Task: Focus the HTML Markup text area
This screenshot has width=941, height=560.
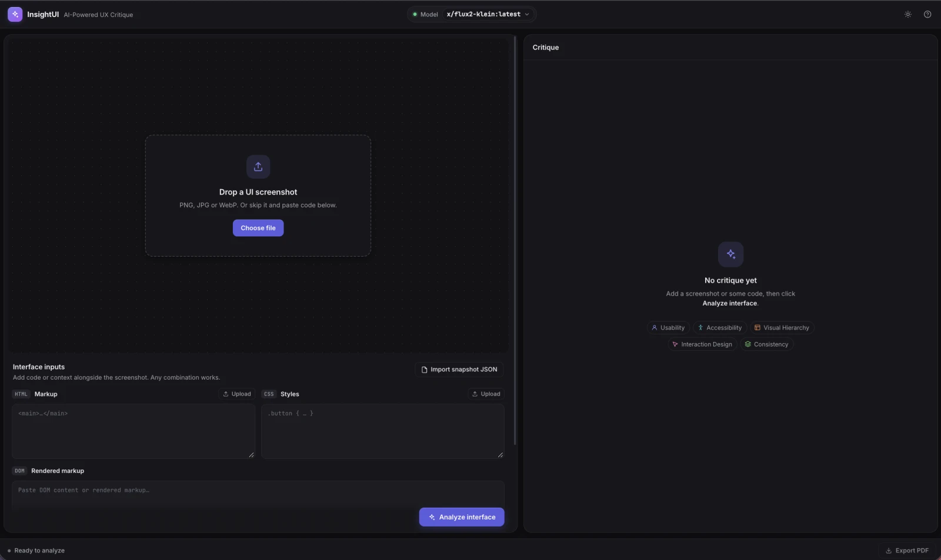Action: 134,431
